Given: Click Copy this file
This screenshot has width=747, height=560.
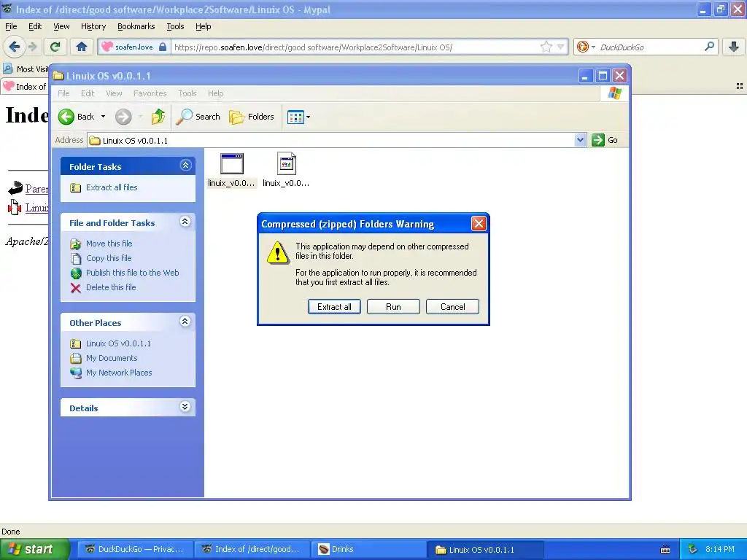Looking at the screenshot, I should click(109, 258).
